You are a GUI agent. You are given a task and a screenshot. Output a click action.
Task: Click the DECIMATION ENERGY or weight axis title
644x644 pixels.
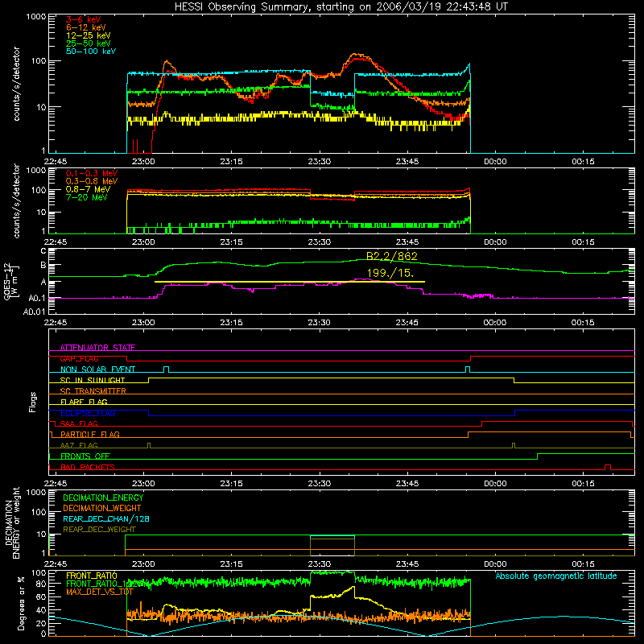[12, 522]
